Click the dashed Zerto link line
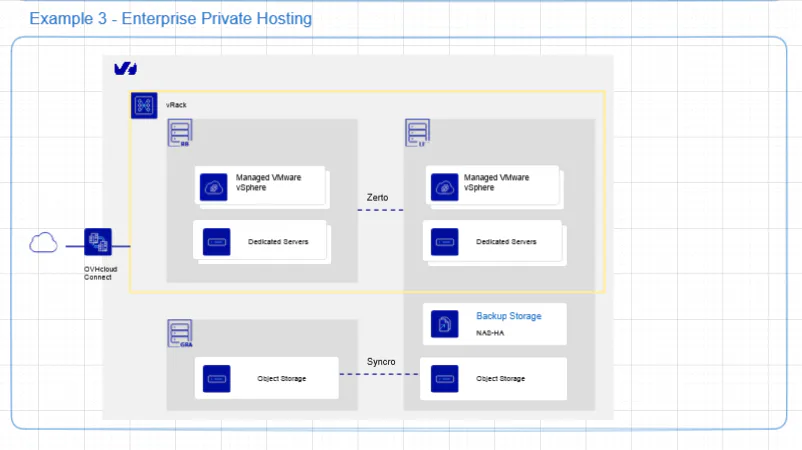 (381, 210)
